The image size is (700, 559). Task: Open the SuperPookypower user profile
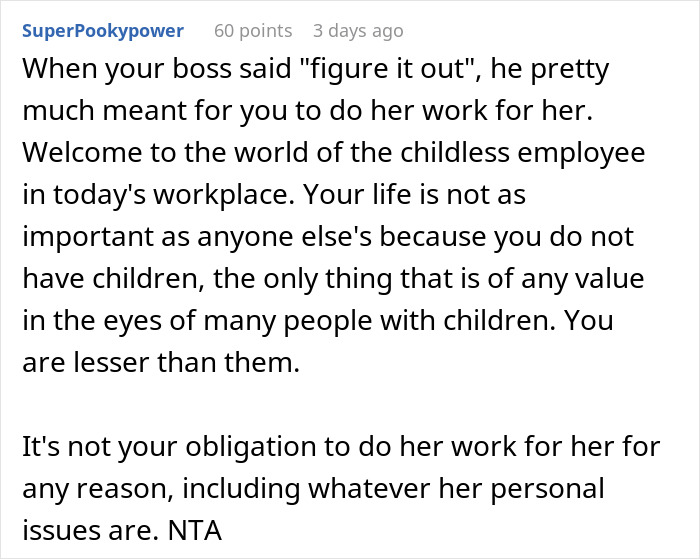[x=102, y=31]
